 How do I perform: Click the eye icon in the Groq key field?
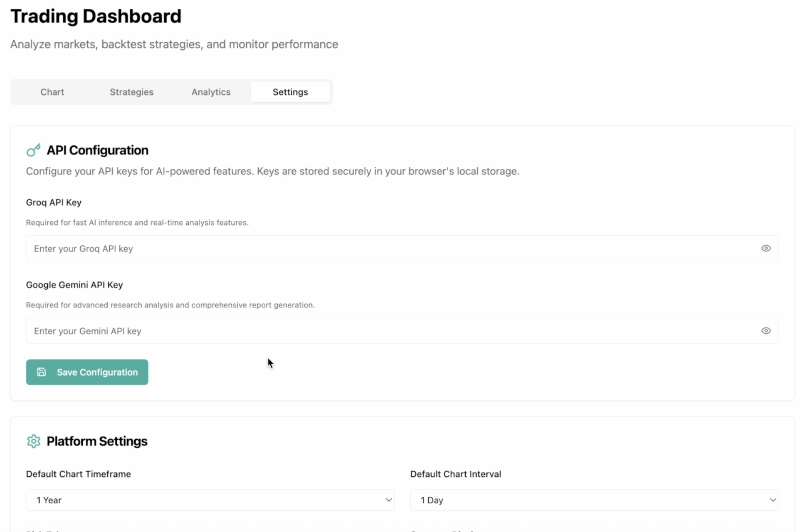766,248
